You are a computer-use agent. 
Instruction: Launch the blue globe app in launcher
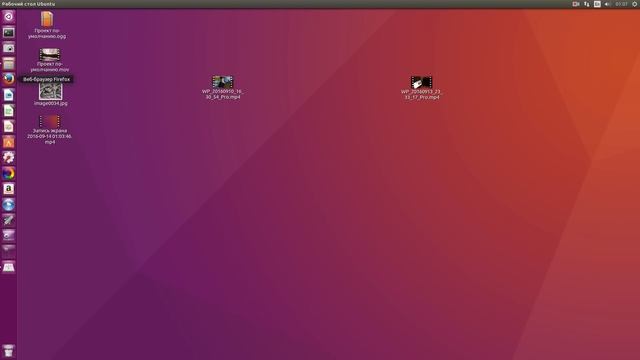point(9,204)
